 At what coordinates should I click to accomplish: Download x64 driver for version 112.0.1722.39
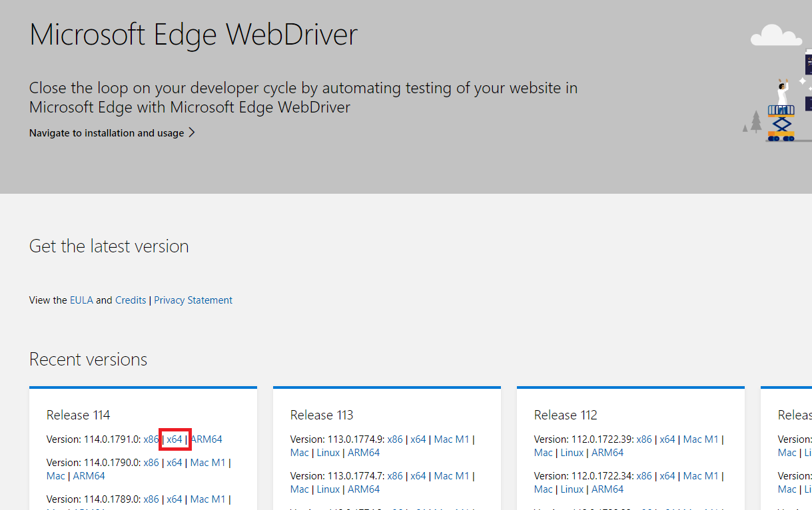pyautogui.click(x=667, y=439)
